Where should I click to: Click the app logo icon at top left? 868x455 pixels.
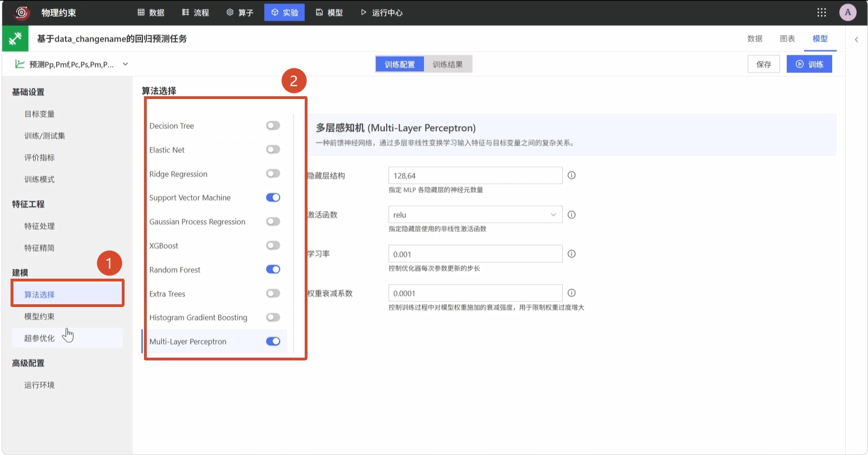pos(22,12)
